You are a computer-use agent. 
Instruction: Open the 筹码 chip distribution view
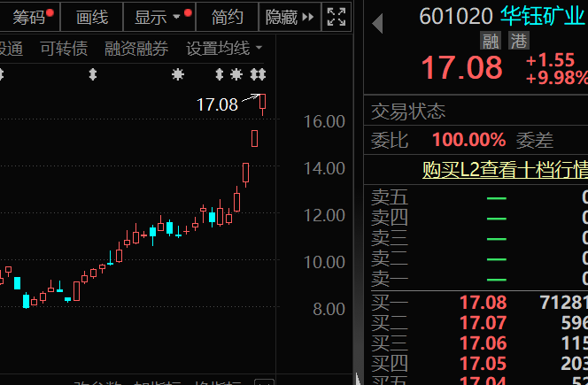[29, 17]
